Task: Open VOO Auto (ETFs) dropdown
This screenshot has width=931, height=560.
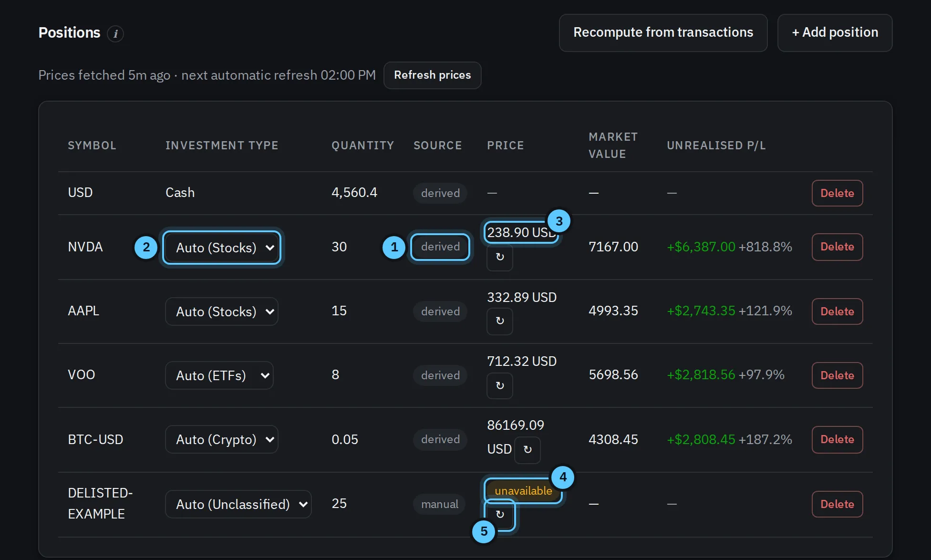Action: point(219,375)
